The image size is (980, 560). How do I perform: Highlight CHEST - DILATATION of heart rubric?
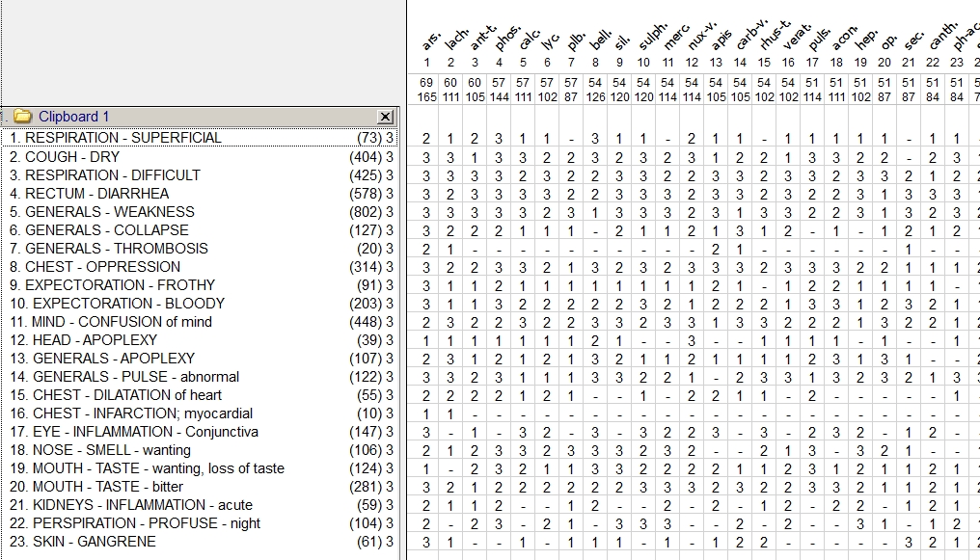[x=200, y=395]
